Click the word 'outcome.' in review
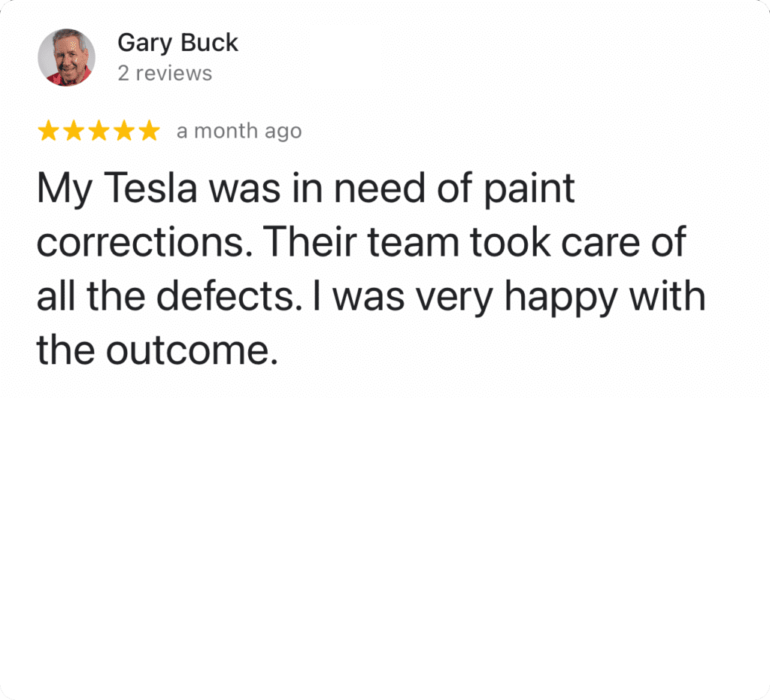The height and width of the screenshot is (700, 770). coord(192,351)
